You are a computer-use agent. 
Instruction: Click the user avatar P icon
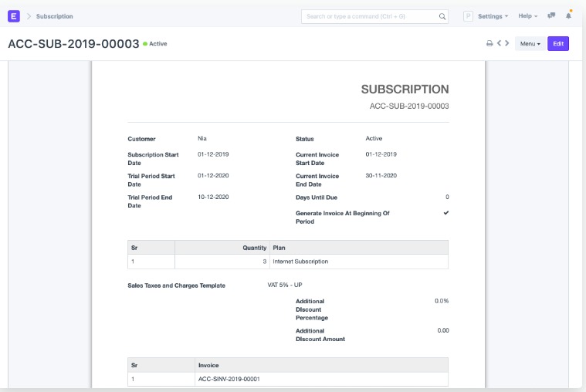[468, 16]
